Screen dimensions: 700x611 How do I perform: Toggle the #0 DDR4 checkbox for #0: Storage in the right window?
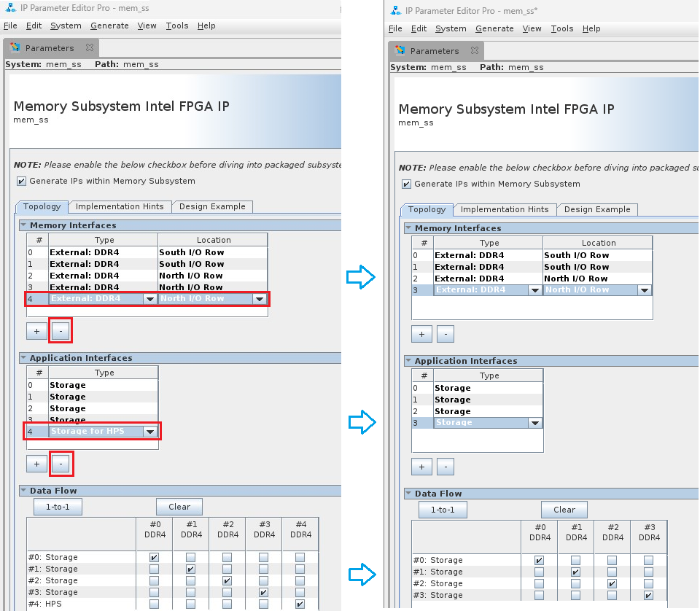pos(539,560)
